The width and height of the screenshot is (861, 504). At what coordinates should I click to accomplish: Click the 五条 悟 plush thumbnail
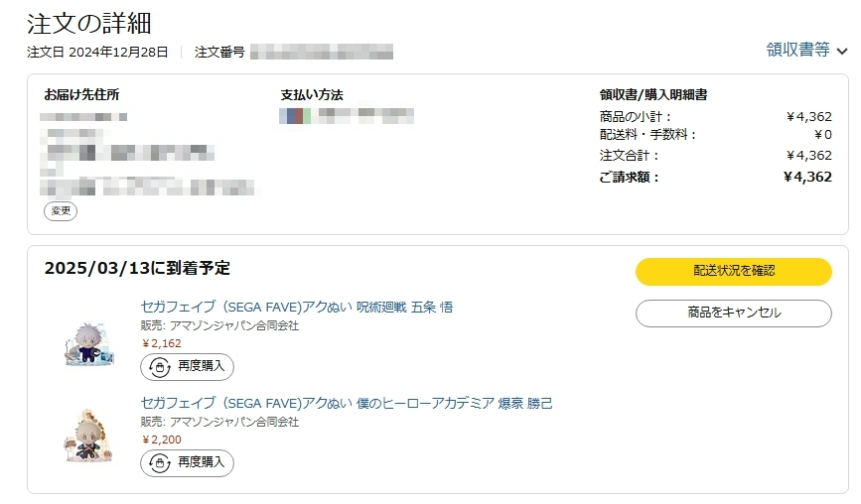click(x=88, y=344)
